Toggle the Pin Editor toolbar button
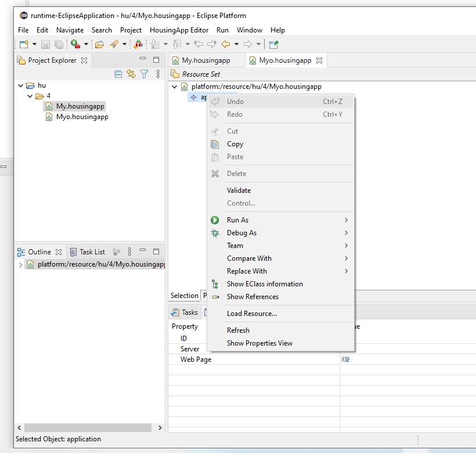 pos(274,44)
